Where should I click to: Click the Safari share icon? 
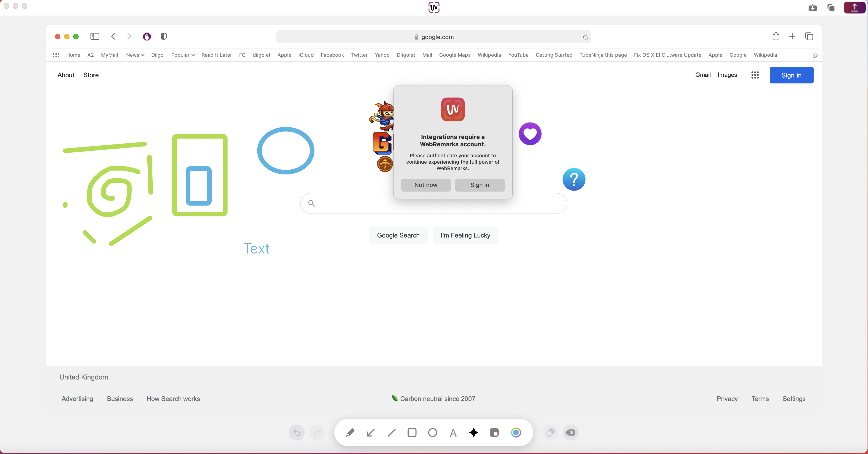pyautogui.click(x=776, y=36)
